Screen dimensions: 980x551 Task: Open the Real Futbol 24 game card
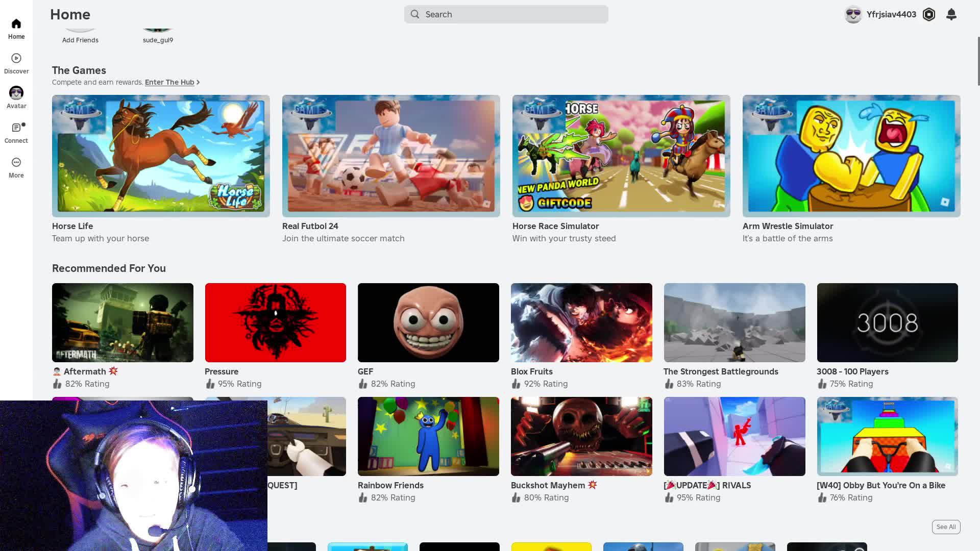coord(391,156)
